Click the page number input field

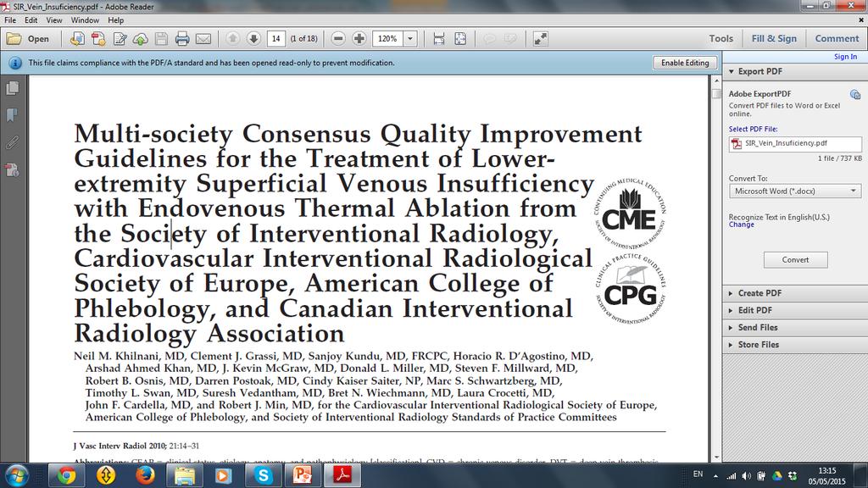tap(275, 39)
